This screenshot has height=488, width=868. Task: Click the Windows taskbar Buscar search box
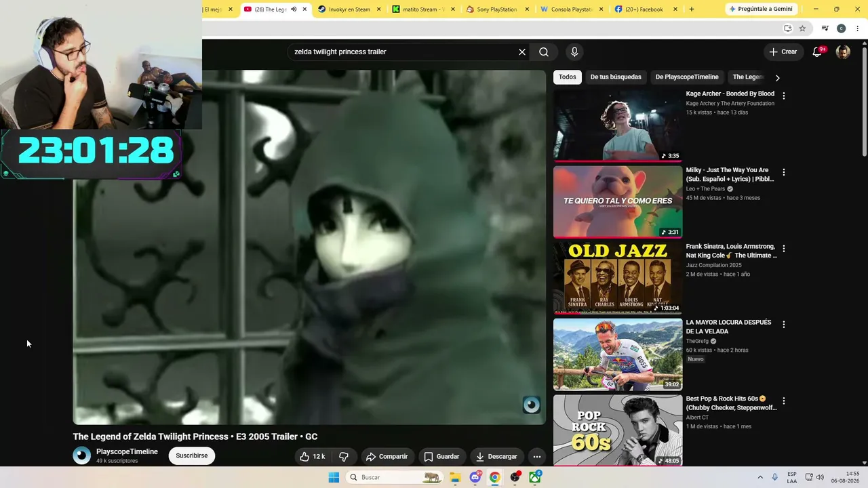393,477
